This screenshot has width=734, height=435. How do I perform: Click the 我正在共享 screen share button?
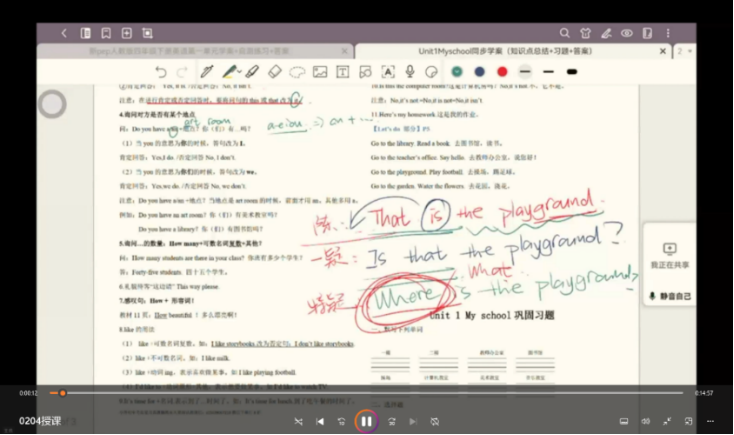coord(669,255)
